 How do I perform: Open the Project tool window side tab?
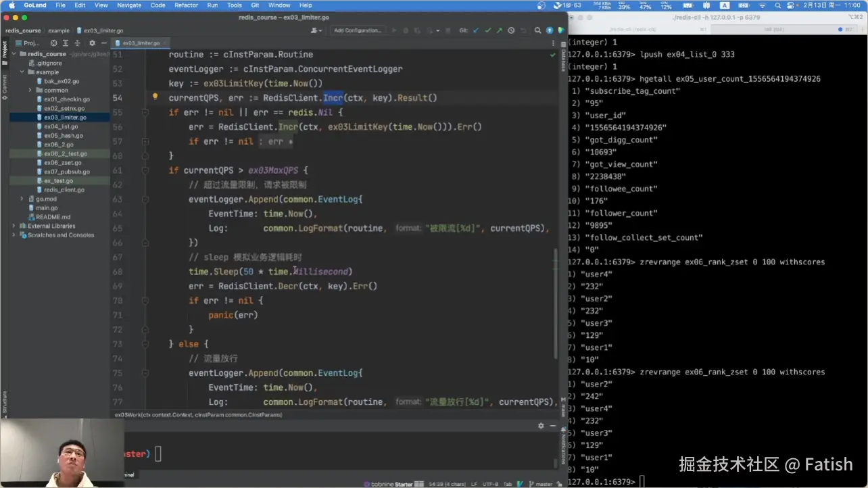click(x=4, y=52)
